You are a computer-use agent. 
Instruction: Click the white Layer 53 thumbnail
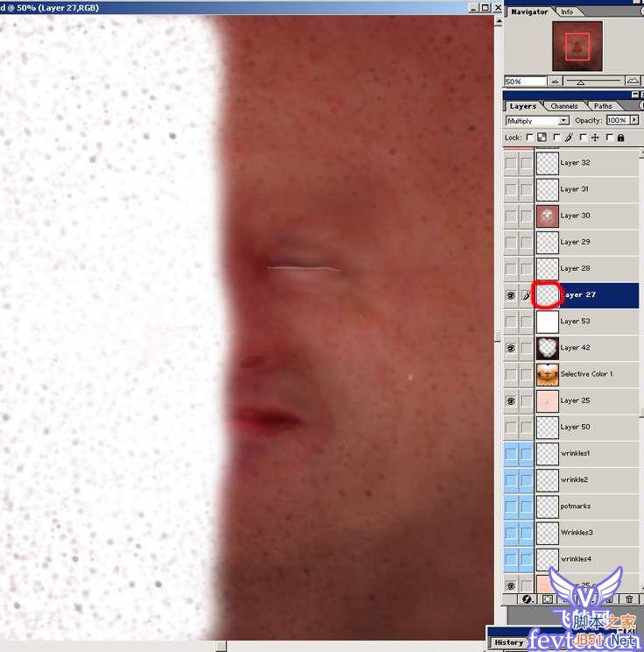tap(547, 322)
